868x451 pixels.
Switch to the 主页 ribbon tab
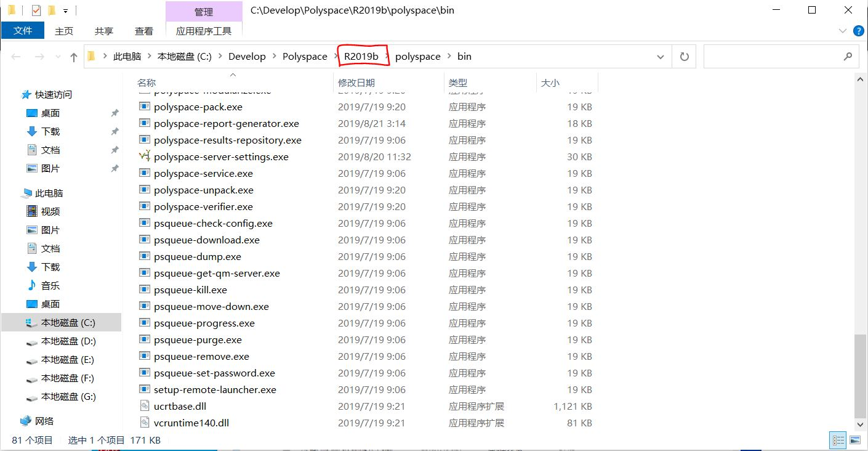(x=64, y=31)
